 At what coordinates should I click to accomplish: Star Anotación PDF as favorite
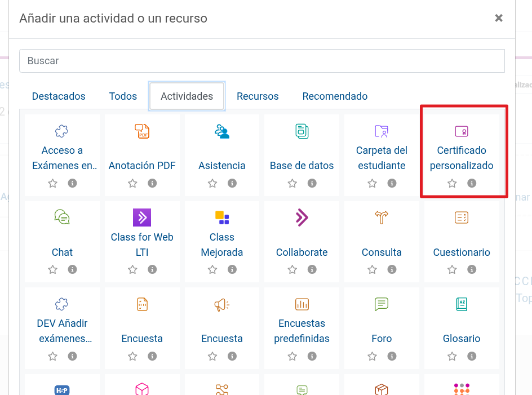132,183
